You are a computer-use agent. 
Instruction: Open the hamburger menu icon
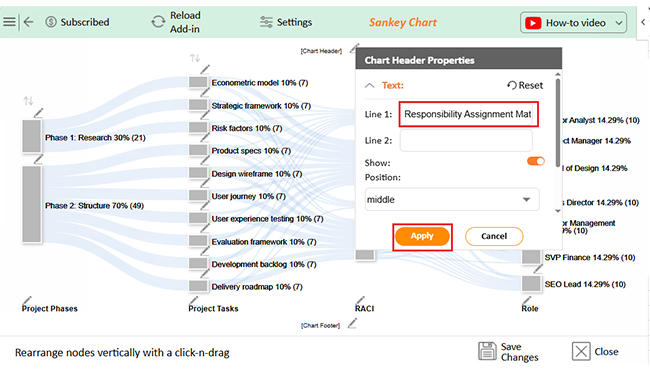pos(9,22)
